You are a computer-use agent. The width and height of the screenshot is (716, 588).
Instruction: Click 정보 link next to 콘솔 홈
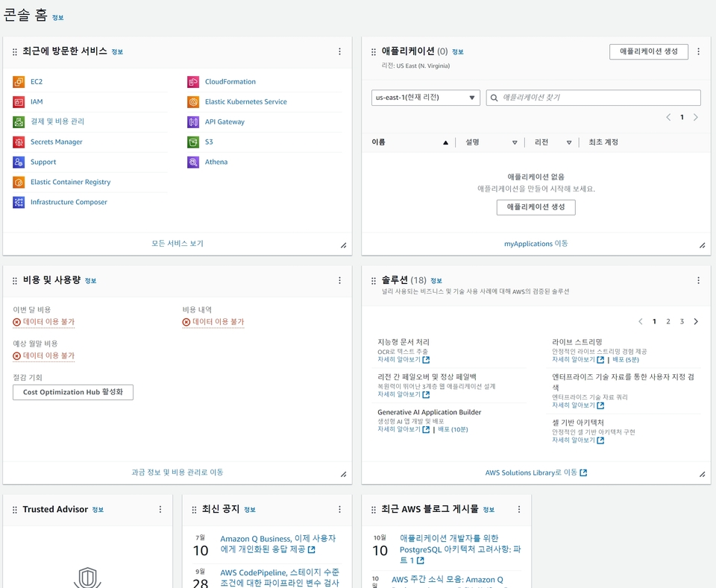57,18
